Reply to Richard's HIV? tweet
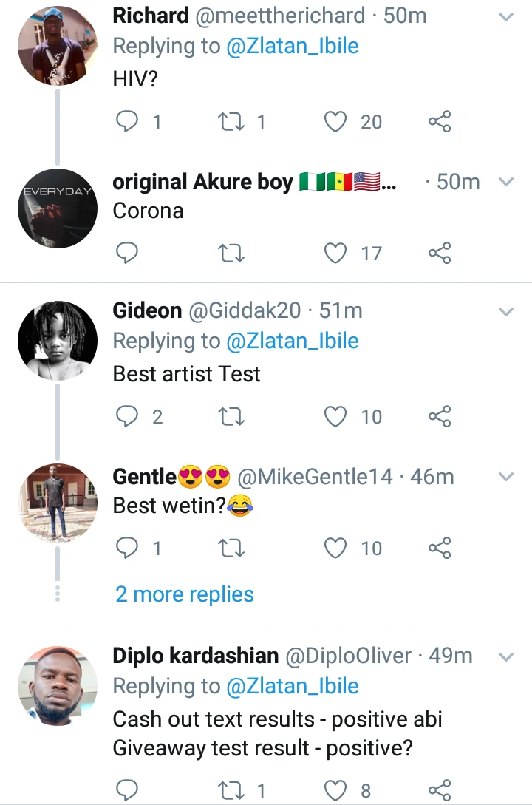The height and width of the screenshot is (805, 532). coord(128,121)
